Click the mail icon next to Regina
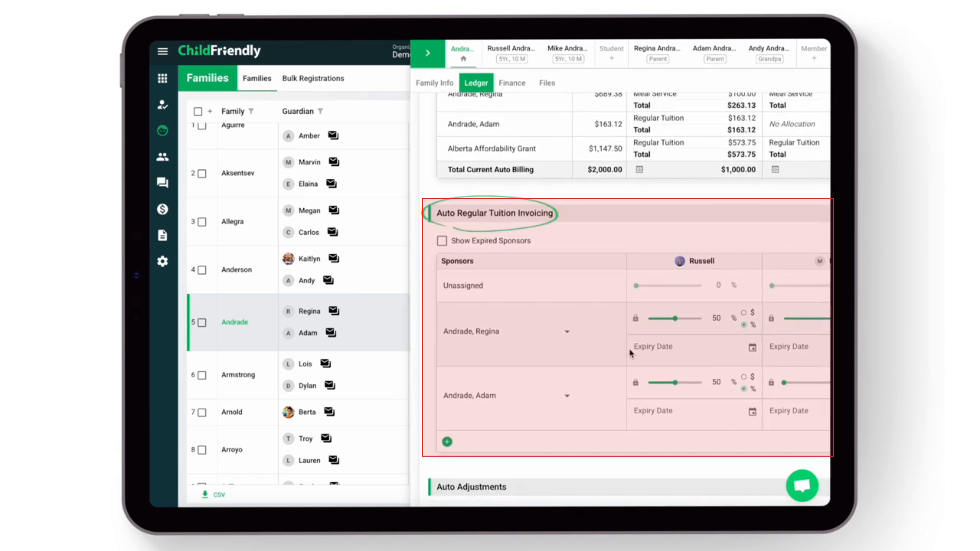The height and width of the screenshot is (551, 980). (x=334, y=311)
